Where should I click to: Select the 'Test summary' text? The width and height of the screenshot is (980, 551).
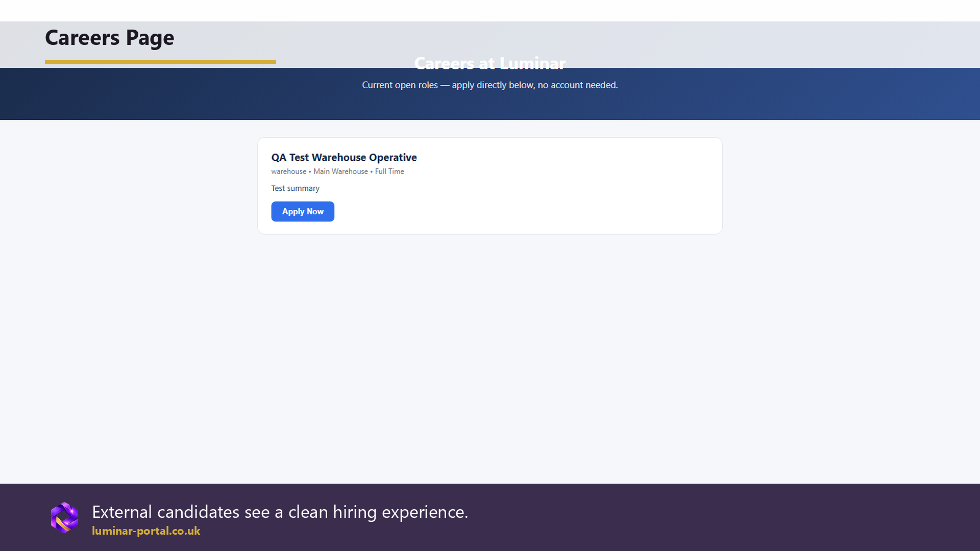[295, 188]
